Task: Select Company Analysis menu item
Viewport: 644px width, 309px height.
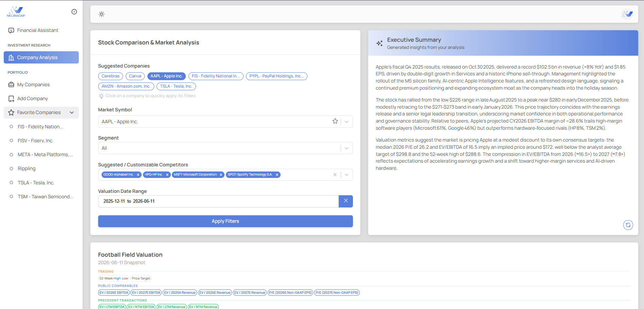Action: point(41,57)
